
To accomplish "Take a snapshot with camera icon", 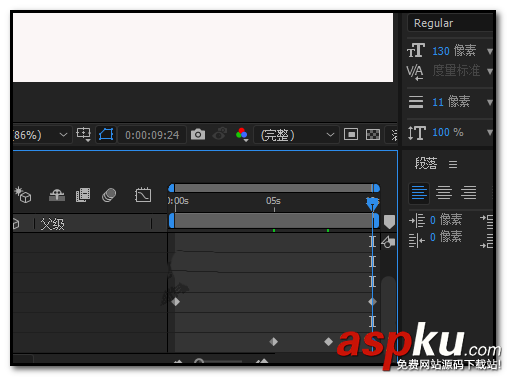I will pyautogui.click(x=198, y=134).
